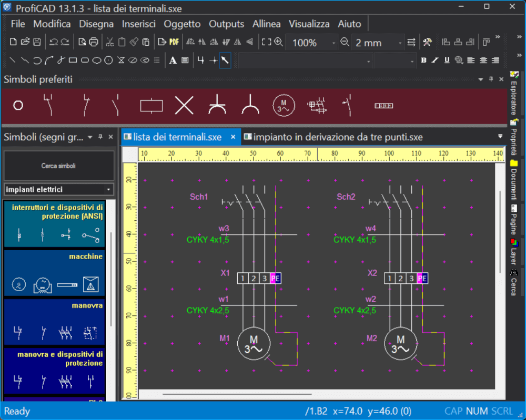This screenshot has width=526, height=420.
Task: Align text to the left
Action: click(x=471, y=60)
